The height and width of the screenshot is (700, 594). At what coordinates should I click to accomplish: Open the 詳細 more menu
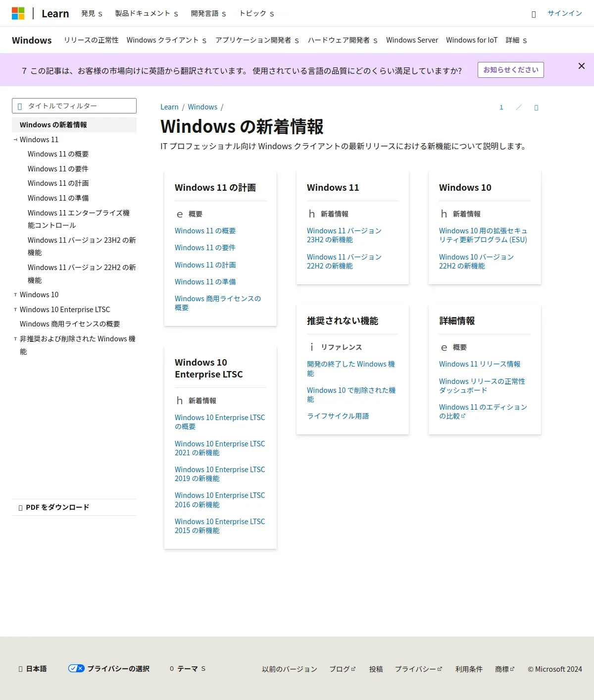pos(516,40)
